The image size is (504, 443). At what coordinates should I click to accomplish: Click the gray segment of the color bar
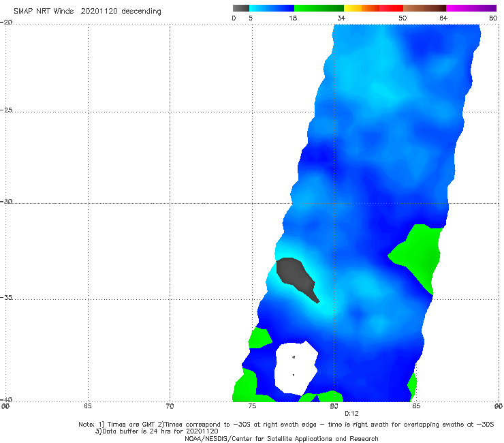[x=240, y=8]
